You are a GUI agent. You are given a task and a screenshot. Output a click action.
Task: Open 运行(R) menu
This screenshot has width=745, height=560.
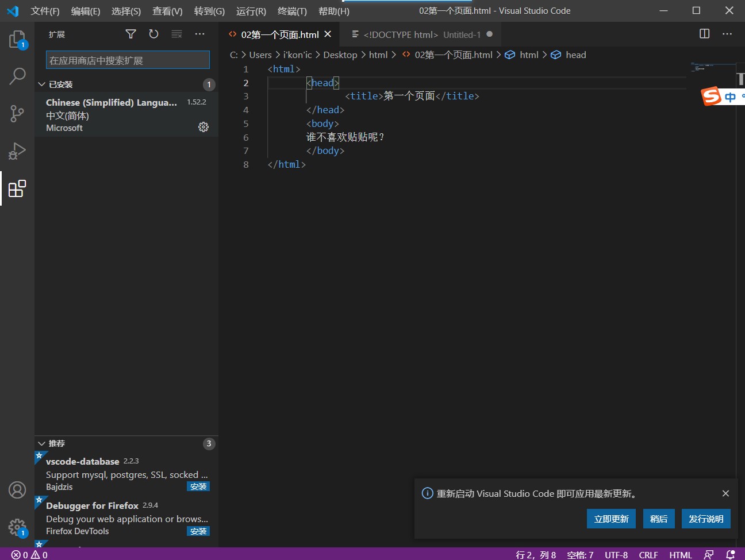click(x=251, y=11)
